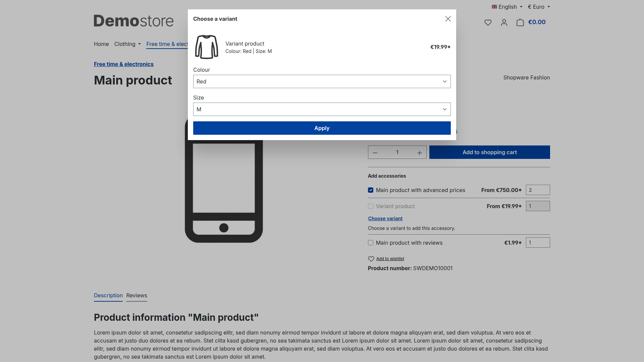Click the Choose variant link

(x=385, y=219)
